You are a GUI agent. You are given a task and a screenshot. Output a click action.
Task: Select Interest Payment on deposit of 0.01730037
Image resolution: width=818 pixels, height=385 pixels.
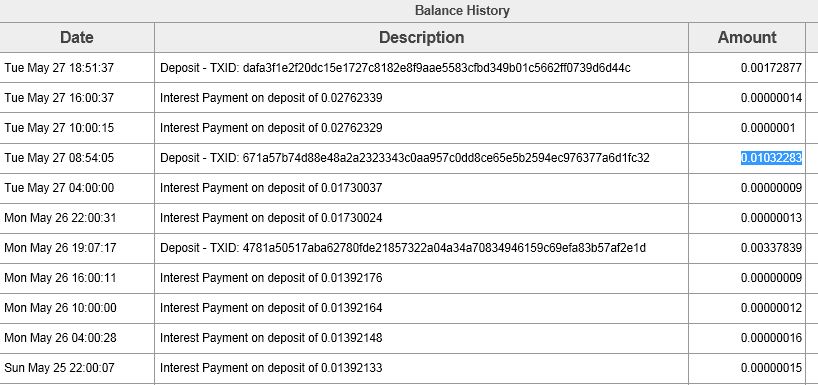271,188
